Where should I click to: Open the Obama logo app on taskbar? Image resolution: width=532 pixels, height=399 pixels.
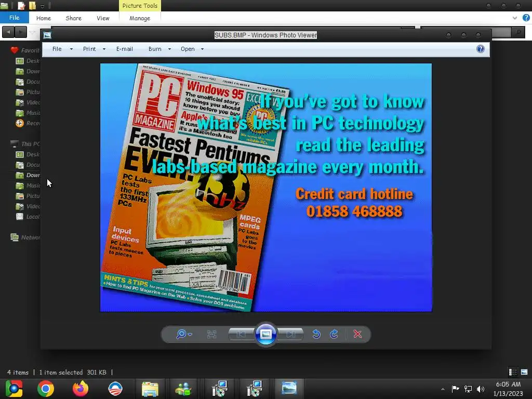[115, 389]
